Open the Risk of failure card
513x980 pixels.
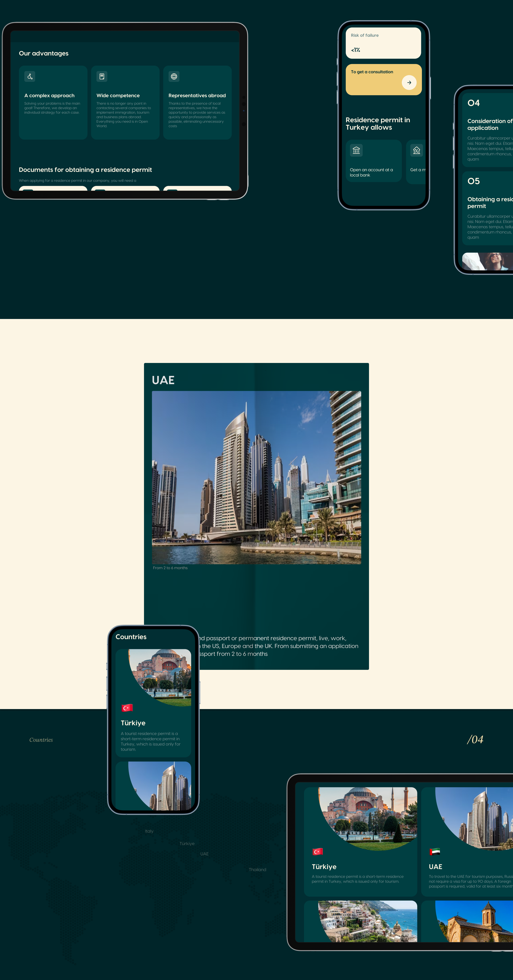click(x=383, y=43)
